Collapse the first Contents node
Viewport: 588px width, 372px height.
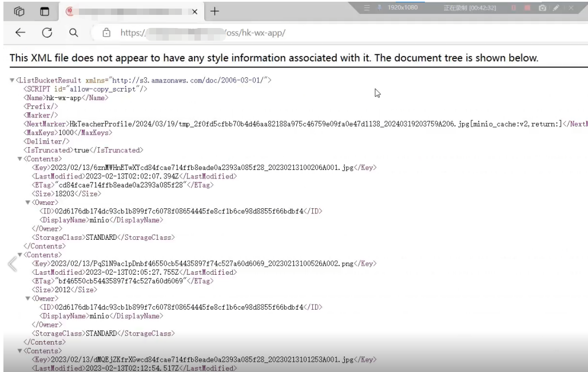pos(20,159)
